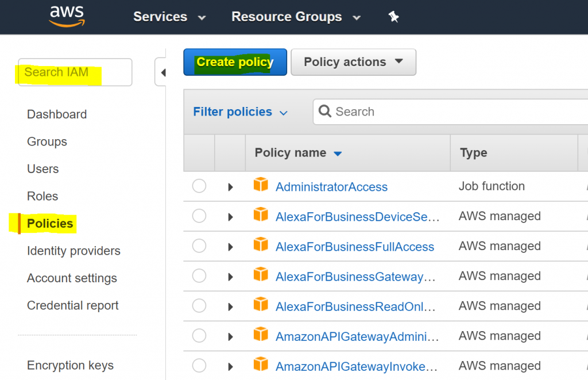This screenshot has width=588, height=380.
Task: Expand the AmazonAPIGatewayInvoke… policy row
Action: (230, 366)
